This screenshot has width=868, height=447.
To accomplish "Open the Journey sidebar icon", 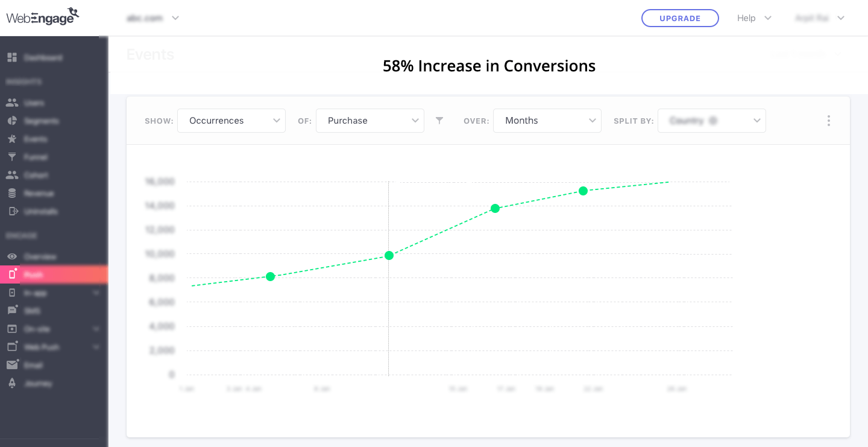I will [12, 383].
